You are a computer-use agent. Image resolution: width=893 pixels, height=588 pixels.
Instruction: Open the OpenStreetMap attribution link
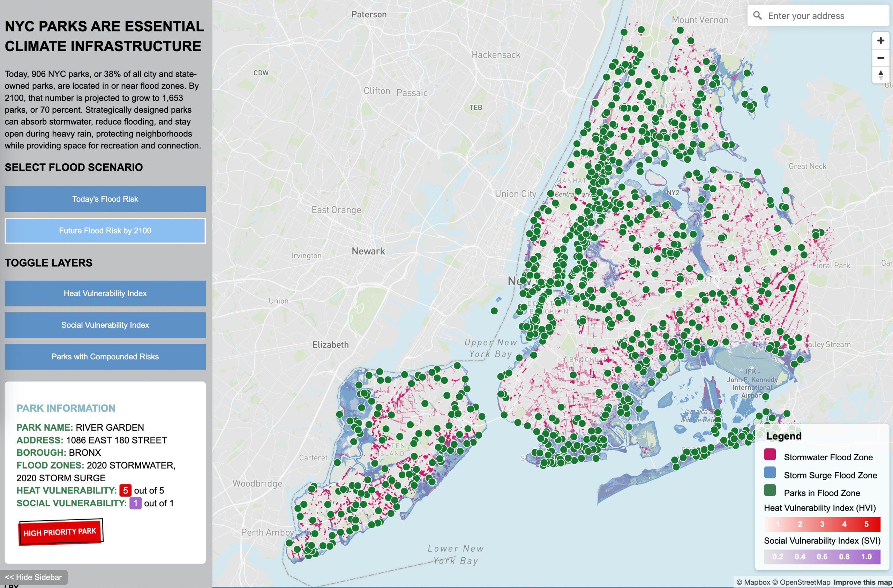[801, 582]
